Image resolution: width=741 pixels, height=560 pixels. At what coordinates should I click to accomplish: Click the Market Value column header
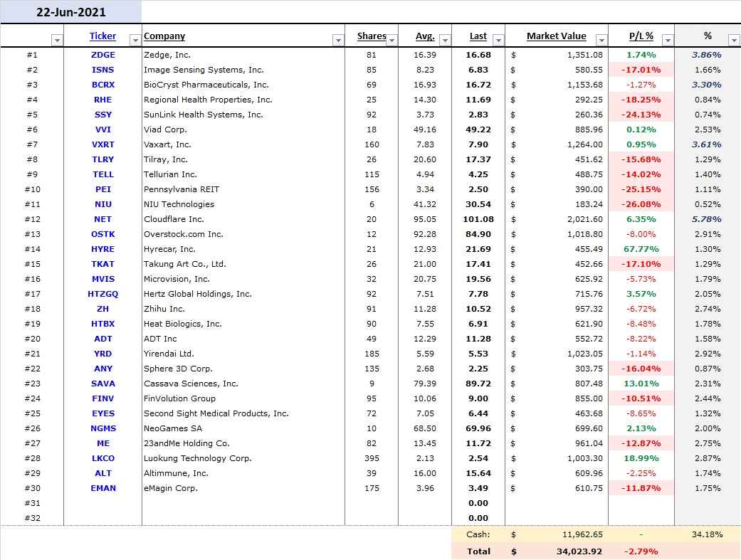[556, 36]
